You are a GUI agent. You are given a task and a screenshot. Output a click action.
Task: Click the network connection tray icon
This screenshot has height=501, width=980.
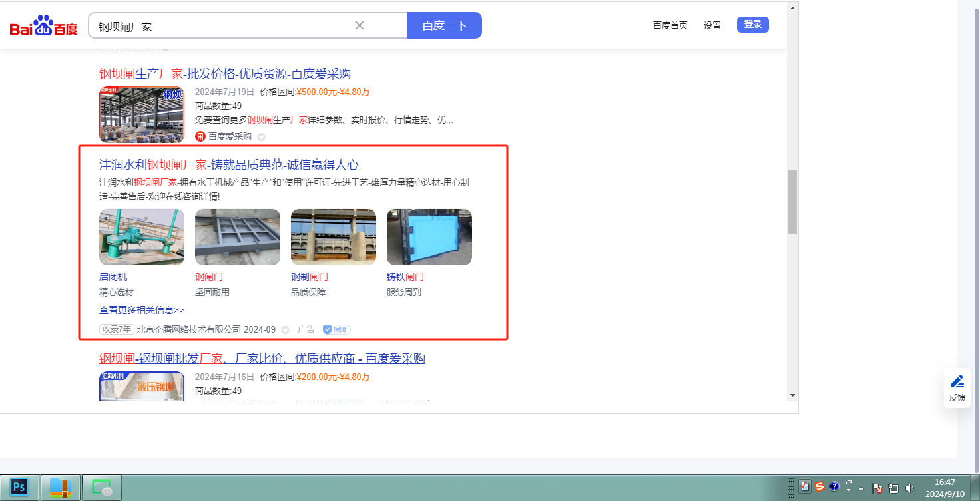893,488
